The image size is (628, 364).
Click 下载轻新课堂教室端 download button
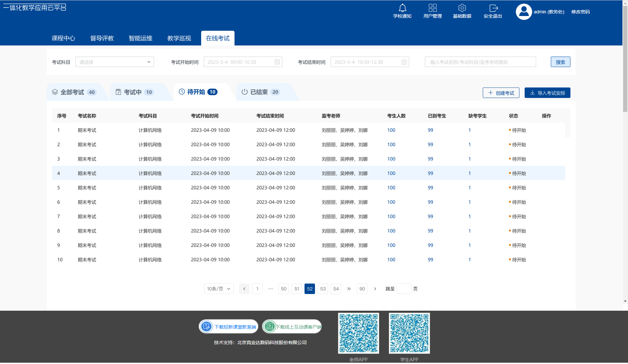pos(229,326)
